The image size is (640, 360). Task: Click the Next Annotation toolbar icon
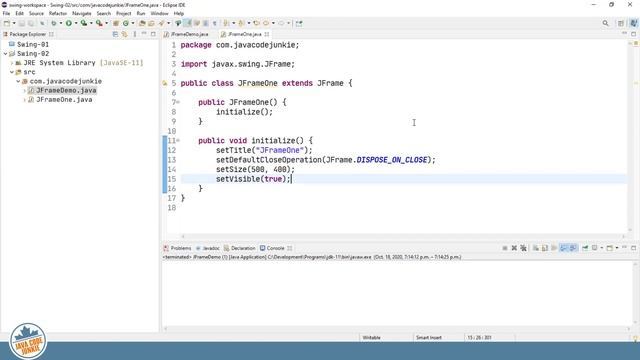pyautogui.click(x=226, y=23)
